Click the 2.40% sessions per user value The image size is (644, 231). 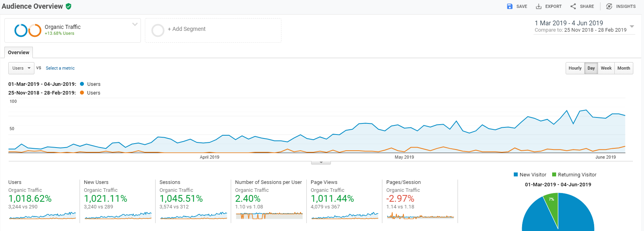(248, 199)
